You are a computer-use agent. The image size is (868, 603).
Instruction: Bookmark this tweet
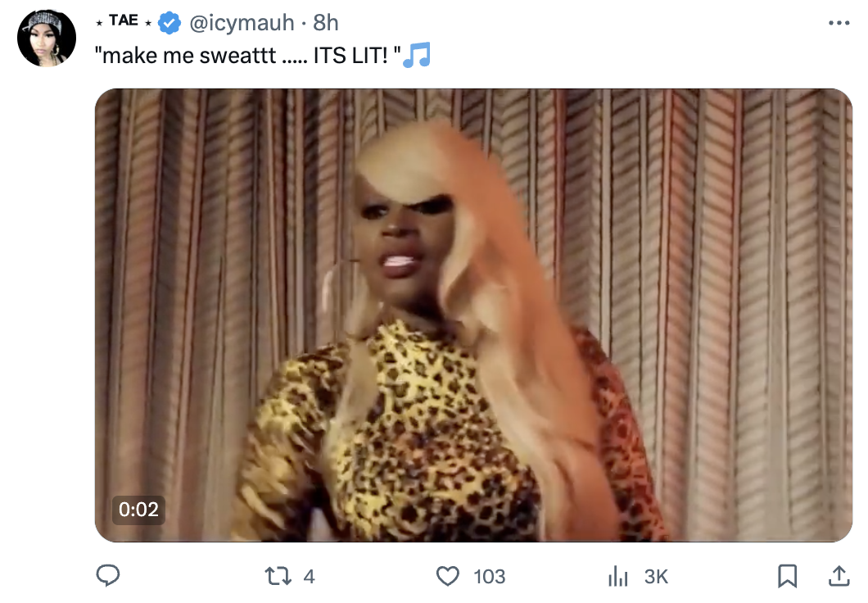[x=787, y=576]
